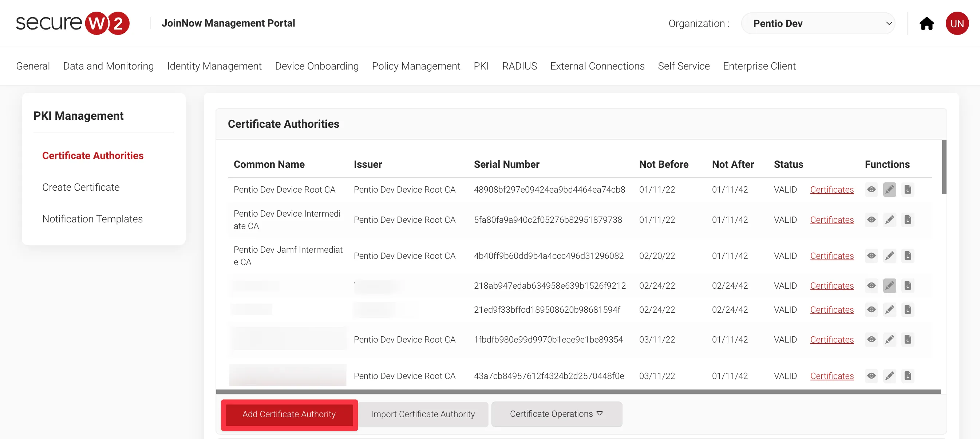Open the RADIUS menu

519,66
